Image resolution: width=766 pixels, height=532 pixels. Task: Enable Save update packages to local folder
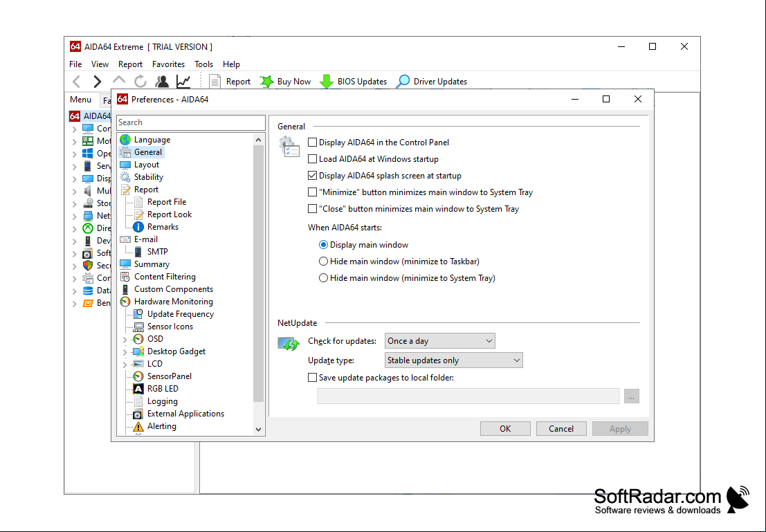pyautogui.click(x=313, y=378)
